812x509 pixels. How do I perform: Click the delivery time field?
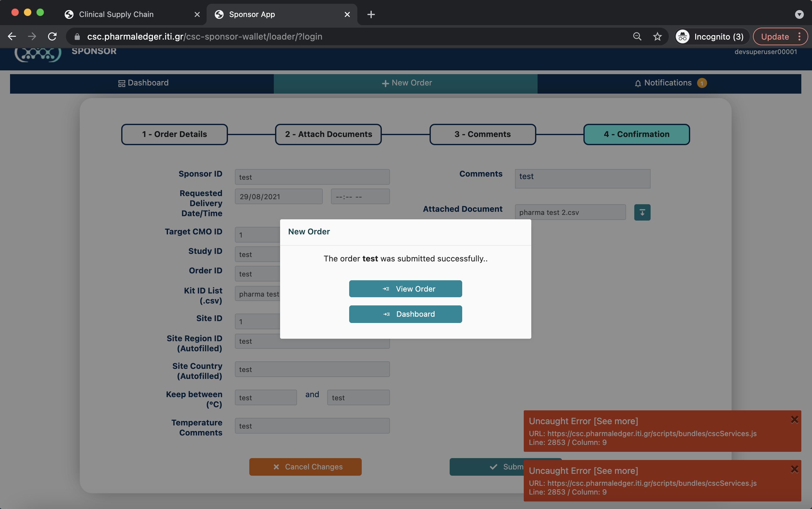click(x=360, y=197)
